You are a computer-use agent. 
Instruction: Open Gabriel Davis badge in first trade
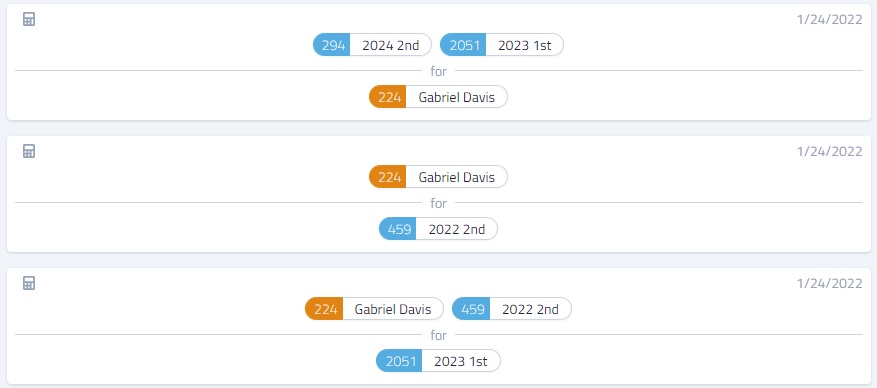click(x=438, y=97)
